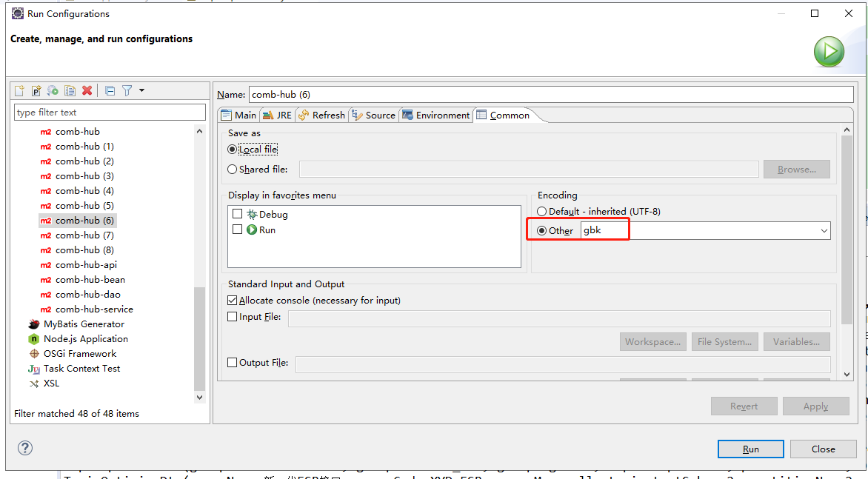Click the configuration Name field

(x=551, y=95)
